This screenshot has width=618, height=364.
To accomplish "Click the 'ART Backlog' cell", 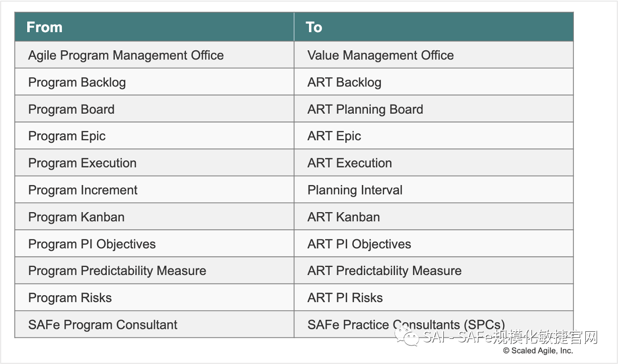I will [344, 82].
